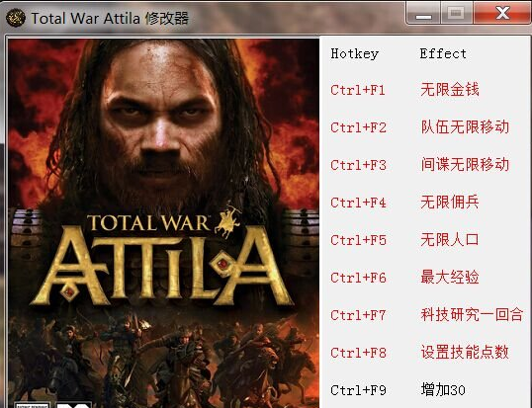
Task: Close the Total War Attila trainer
Action: (x=502, y=14)
